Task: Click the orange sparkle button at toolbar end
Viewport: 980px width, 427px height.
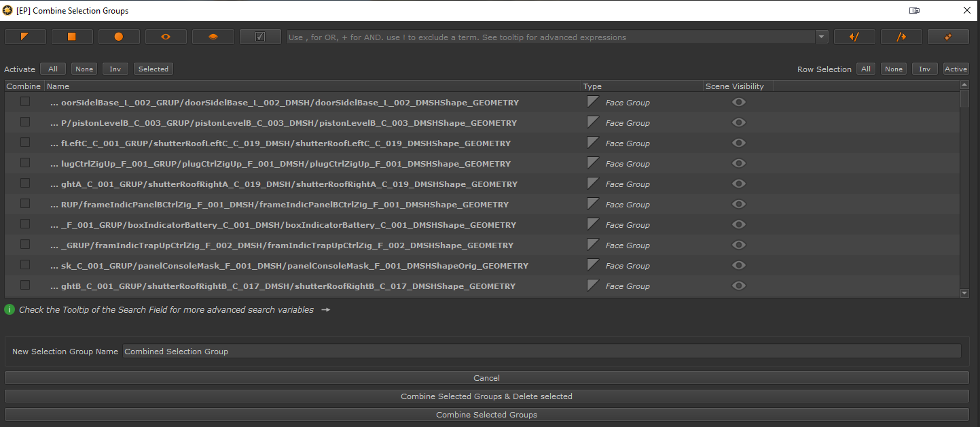Action: 948,37
